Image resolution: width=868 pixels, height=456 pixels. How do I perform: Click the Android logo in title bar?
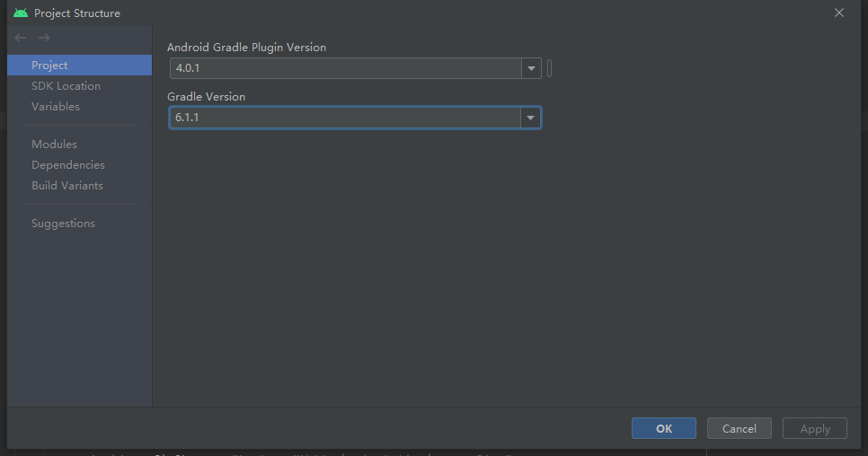click(x=21, y=13)
